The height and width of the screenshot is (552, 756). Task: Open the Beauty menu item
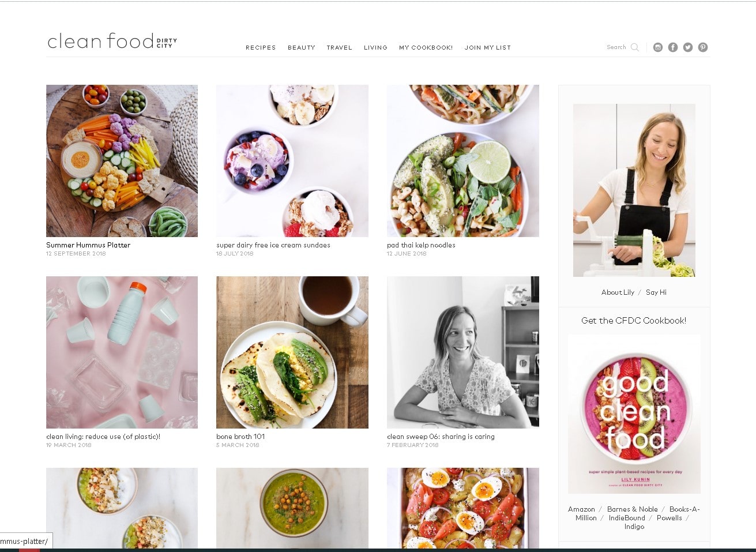pyautogui.click(x=302, y=48)
